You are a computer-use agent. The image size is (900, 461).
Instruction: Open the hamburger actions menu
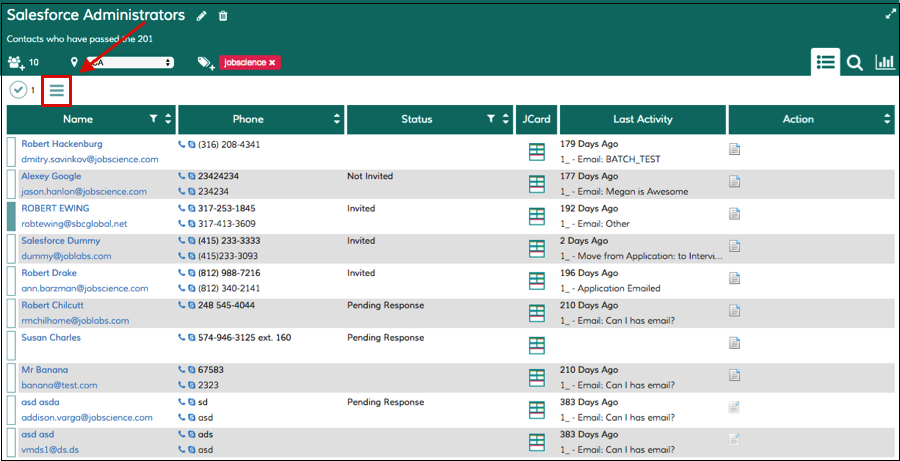[56, 90]
